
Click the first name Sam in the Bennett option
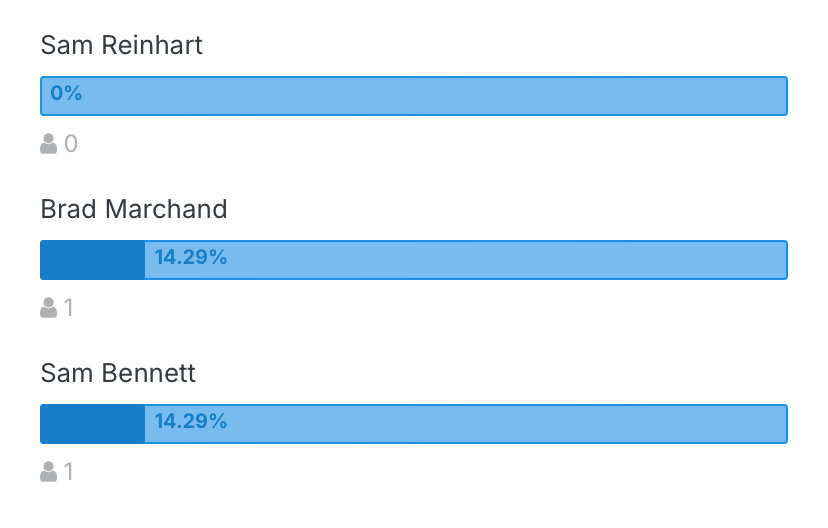pyautogui.click(x=67, y=373)
